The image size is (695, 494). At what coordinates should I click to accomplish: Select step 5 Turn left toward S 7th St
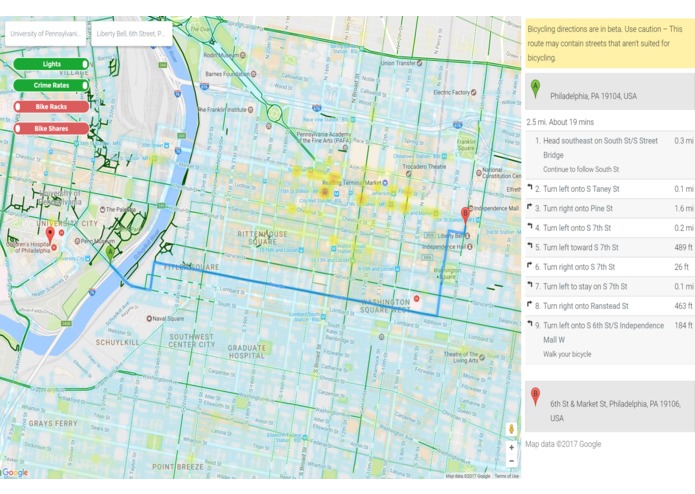click(x=610, y=247)
